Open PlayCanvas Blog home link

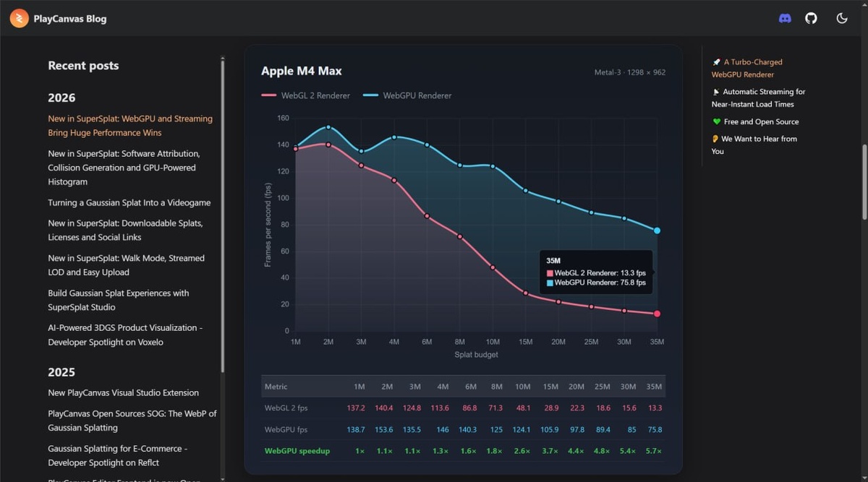(58, 19)
